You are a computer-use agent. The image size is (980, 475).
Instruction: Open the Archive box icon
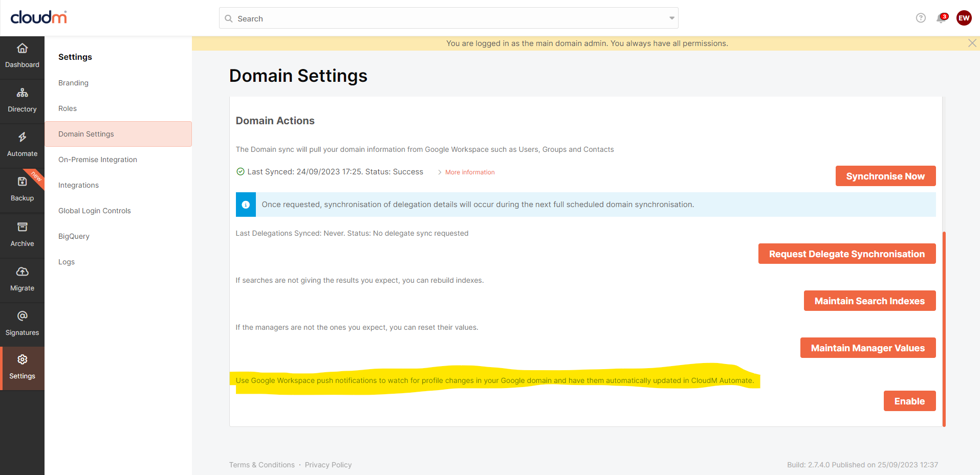coord(22,227)
